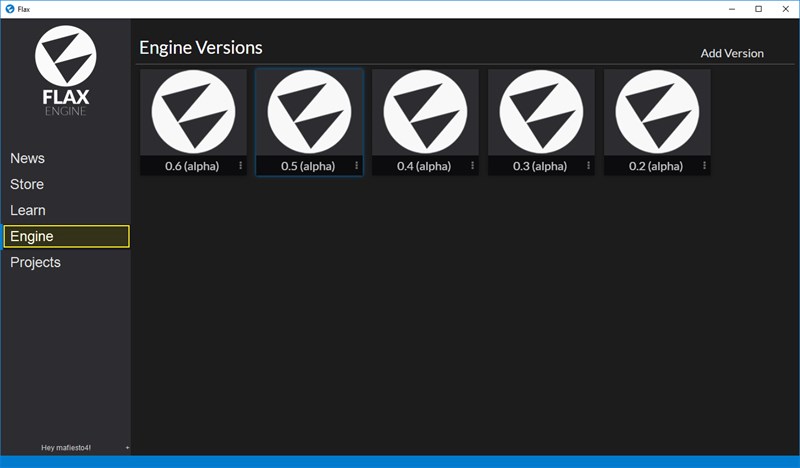This screenshot has width=800, height=468.
Task: Open options menu for 0.3 (alpha)
Action: pyautogui.click(x=588, y=165)
